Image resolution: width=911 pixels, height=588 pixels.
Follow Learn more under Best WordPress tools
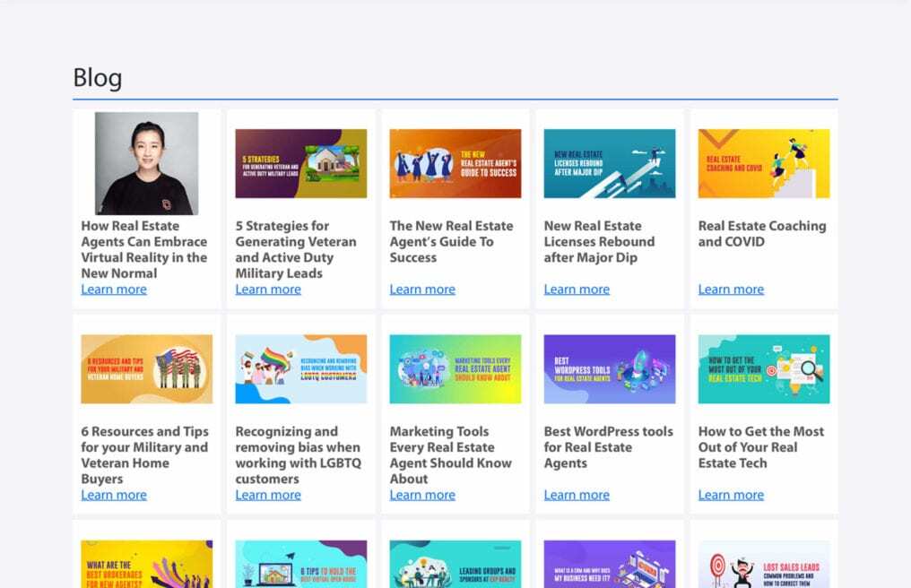(577, 495)
